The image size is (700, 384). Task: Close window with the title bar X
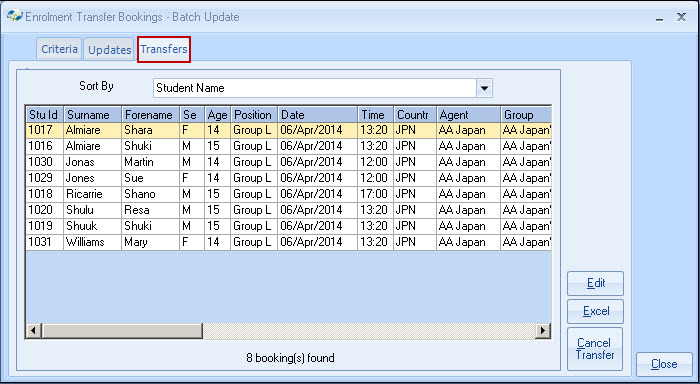click(681, 17)
